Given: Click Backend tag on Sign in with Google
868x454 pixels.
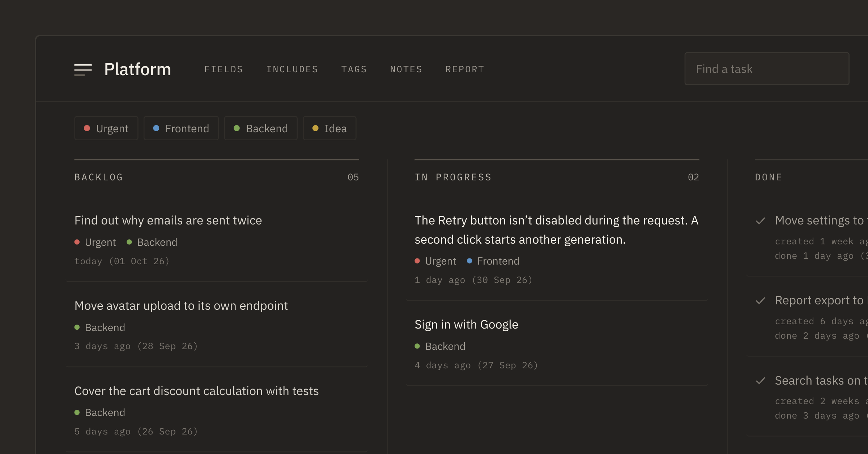Looking at the screenshot, I should 440,346.
